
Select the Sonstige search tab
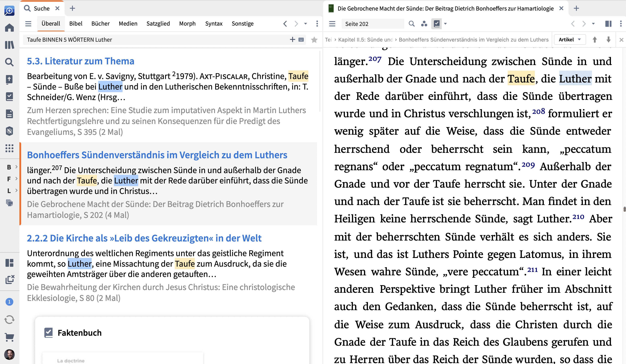[242, 24]
